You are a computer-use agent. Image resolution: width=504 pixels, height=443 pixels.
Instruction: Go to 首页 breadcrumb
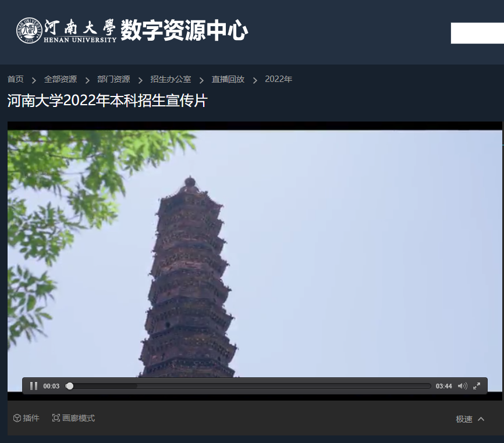point(14,79)
